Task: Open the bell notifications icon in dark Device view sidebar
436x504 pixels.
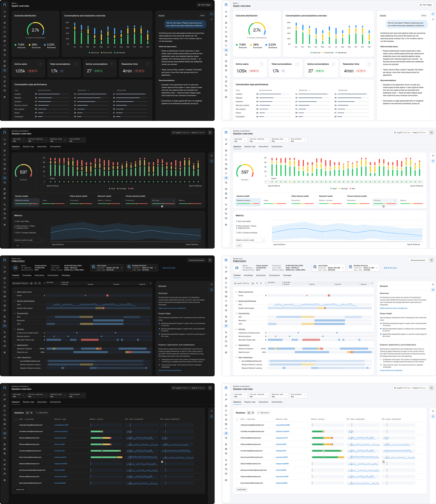Action: [5, 283]
